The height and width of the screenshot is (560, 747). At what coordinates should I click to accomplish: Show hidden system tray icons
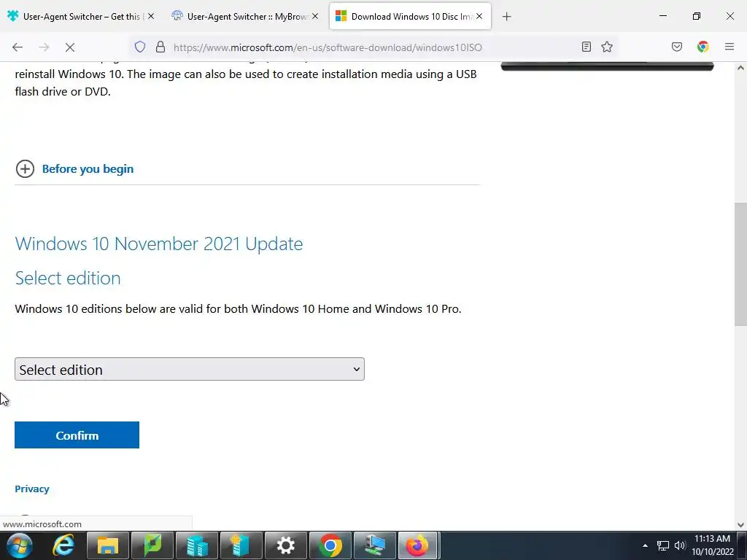pyautogui.click(x=645, y=545)
